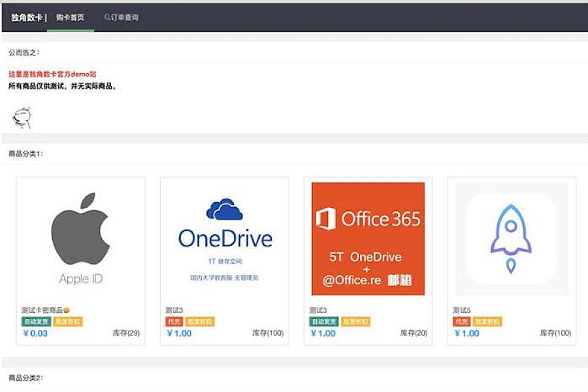The height and width of the screenshot is (392, 588).
Task: Click the yellow badge on the 测试5 card
Action: click(487, 321)
